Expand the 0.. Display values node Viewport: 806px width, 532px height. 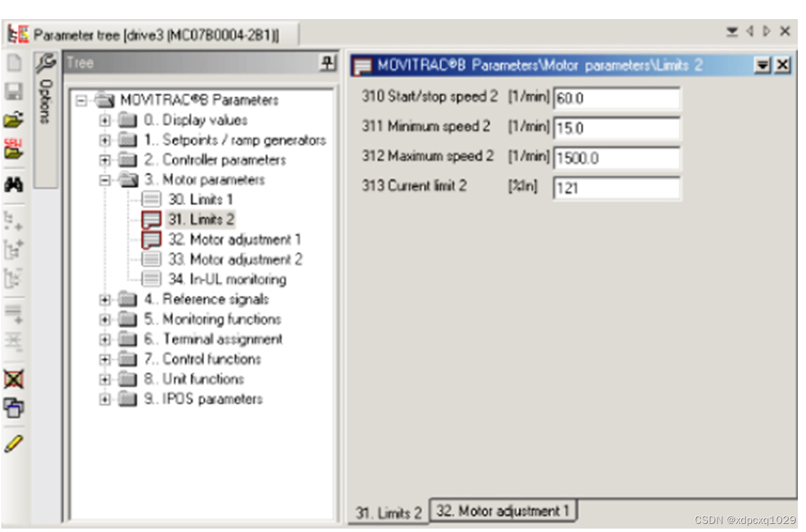pos(105,120)
